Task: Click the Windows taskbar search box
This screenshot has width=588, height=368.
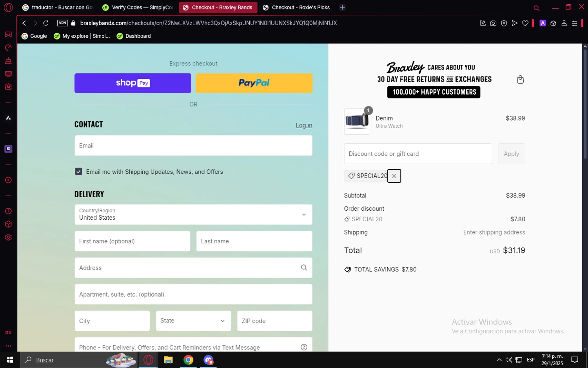Action: (78, 360)
